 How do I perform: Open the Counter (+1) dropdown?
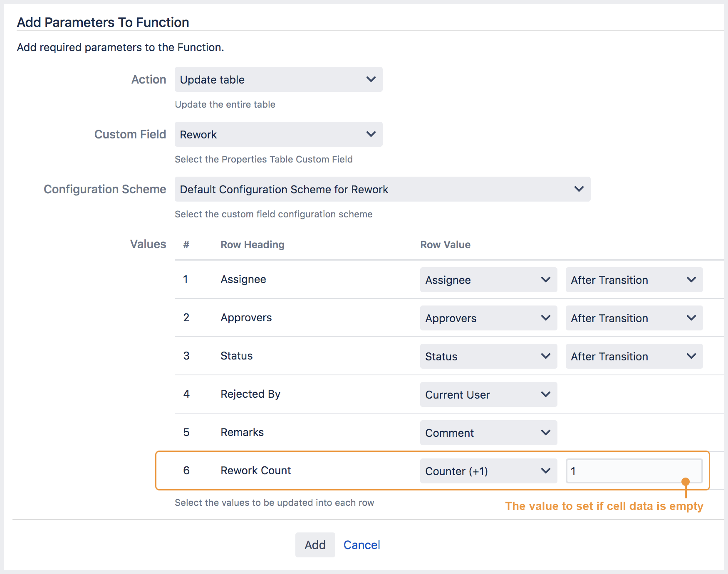coord(488,471)
